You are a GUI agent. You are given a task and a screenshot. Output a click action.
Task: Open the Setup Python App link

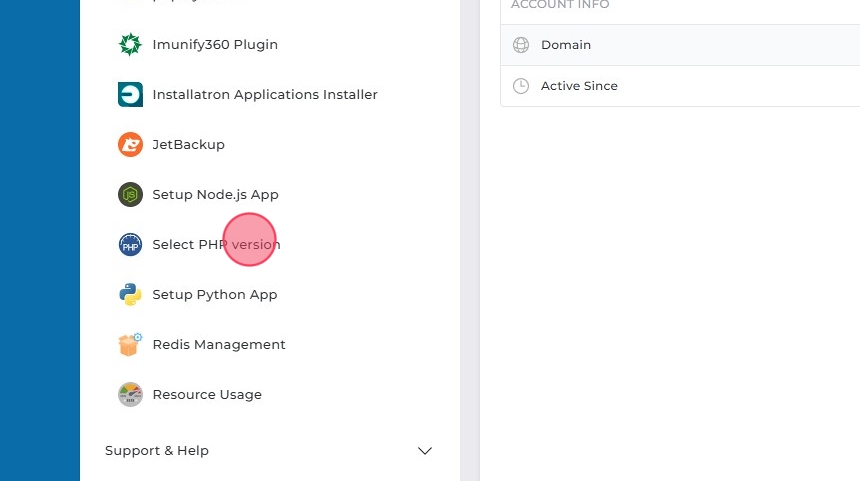pos(215,295)
